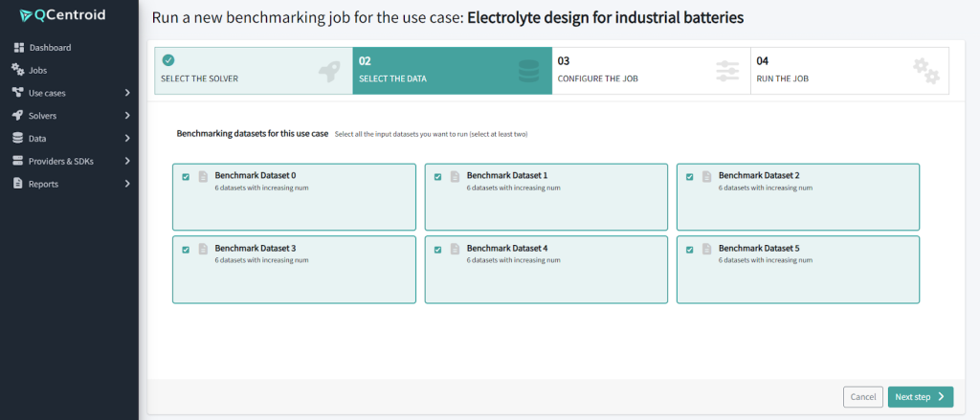Toggle the Benchmark Dataset 5 checkbox

[x=690, y=250]
